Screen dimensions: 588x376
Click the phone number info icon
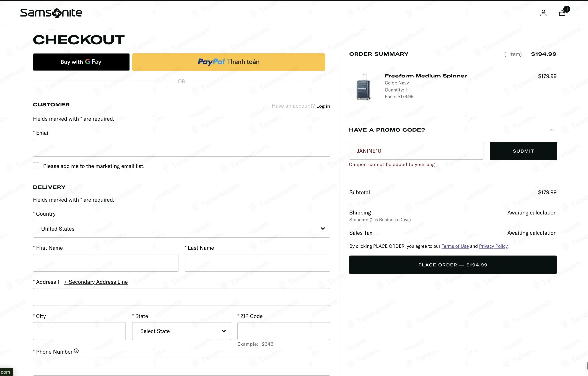76,351
